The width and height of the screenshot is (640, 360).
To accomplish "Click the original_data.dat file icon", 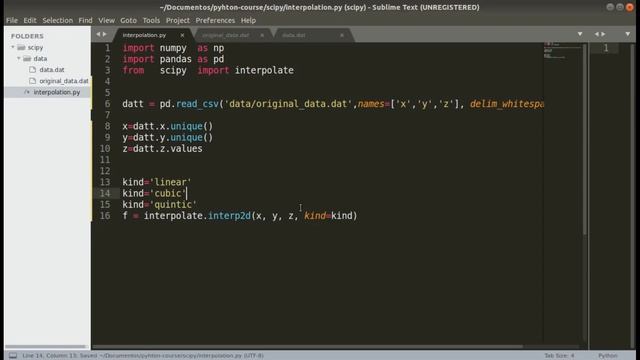I will [x=33, y=81].
